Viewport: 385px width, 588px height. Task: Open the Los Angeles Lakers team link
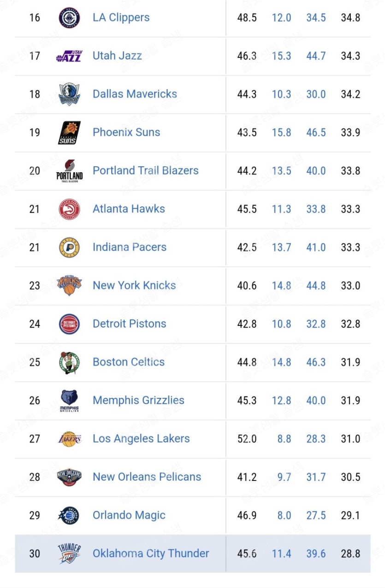pos(141,438)
